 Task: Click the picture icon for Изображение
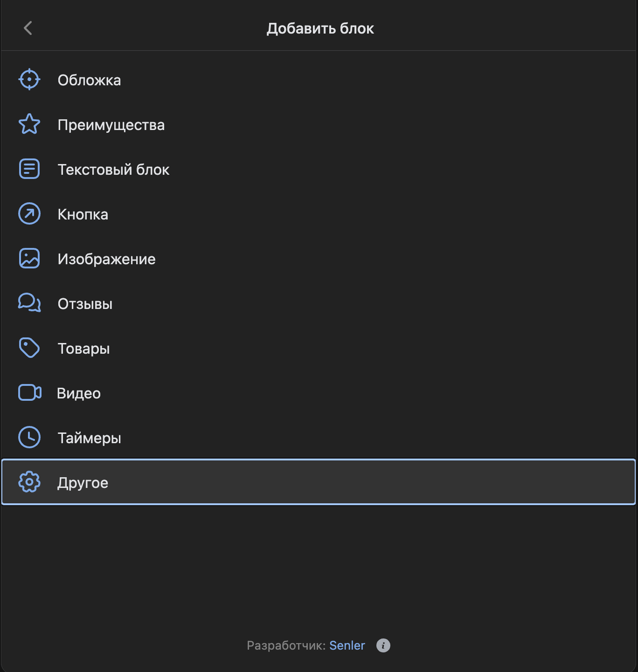[29, 259]
